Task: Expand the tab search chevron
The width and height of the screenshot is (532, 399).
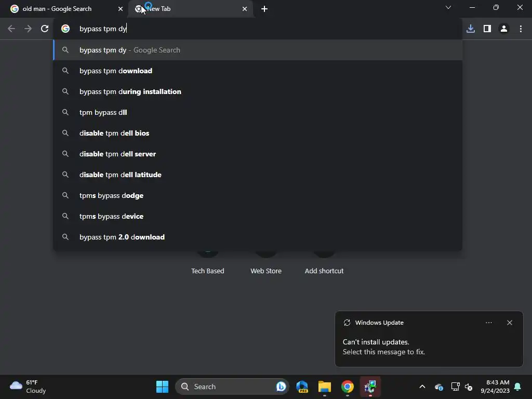Action: [448, 7]
